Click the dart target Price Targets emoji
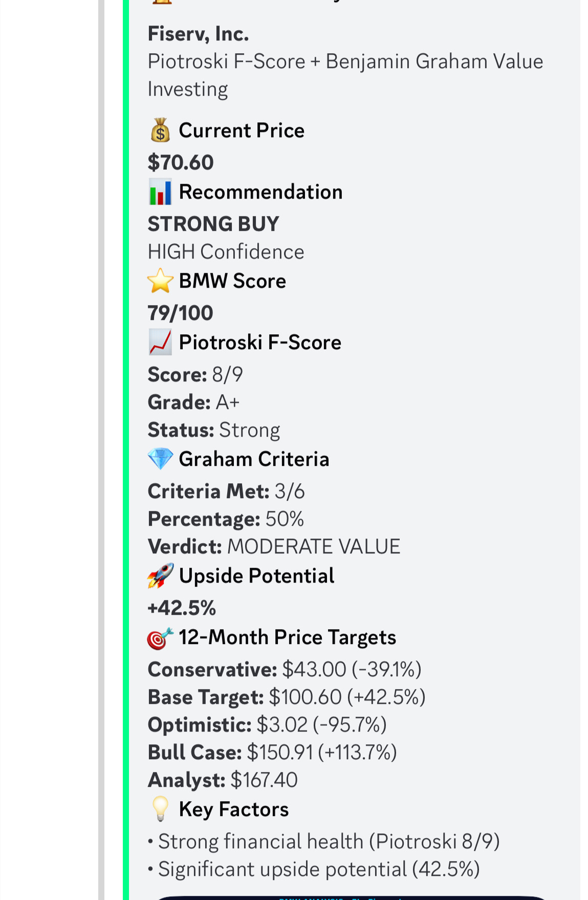The height and width of the screenshot is (900, 588). click(x=160, y=638)
